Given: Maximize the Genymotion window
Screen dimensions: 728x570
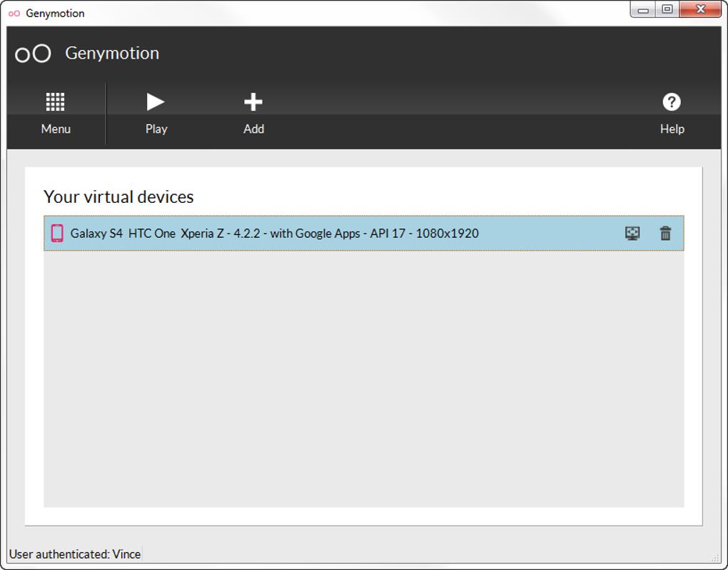Looking at the screenshot, I should (667, 10).
